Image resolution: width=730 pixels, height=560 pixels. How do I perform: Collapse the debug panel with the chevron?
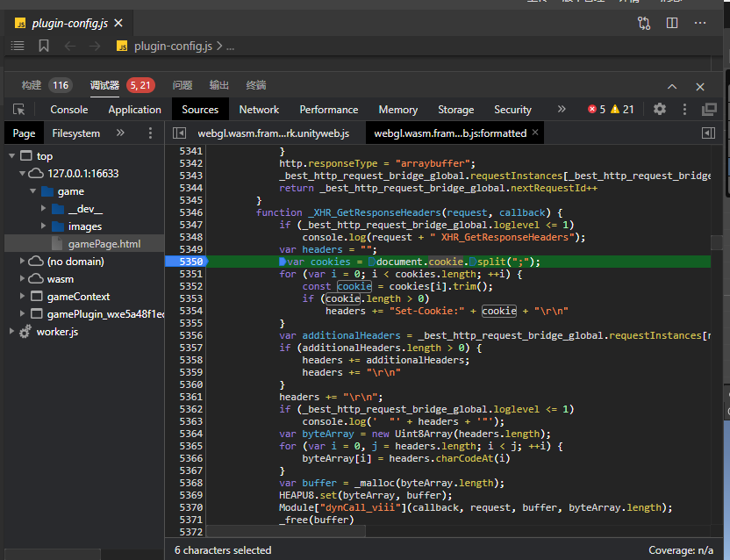[x=672, y=86]
